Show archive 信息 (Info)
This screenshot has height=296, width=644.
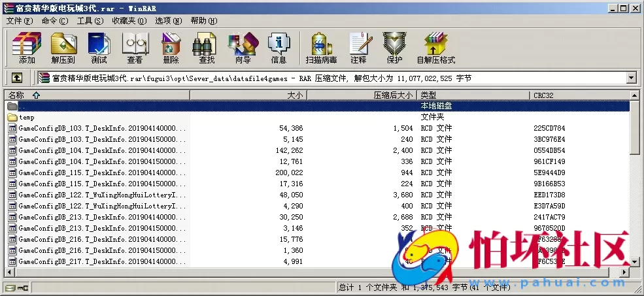279,48
